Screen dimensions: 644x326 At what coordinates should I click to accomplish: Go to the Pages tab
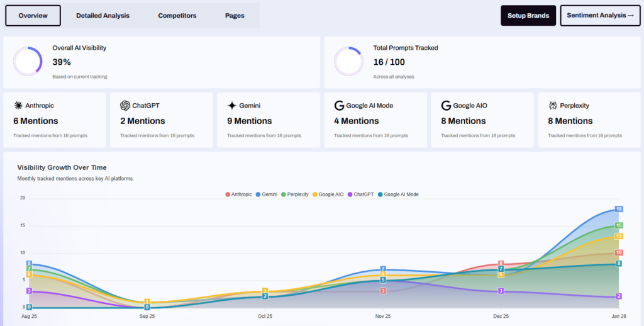click(x=235, y=16)
